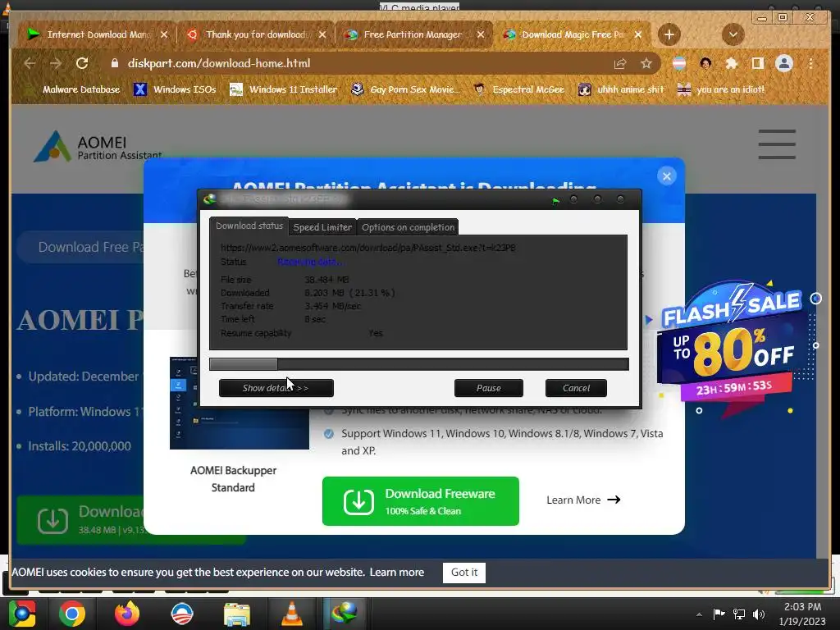Image resolution: width=840 pixels, height=630 pixels.
Task: Open Internet Download Manager taskbar icon
Action: [x=345, y=614]
